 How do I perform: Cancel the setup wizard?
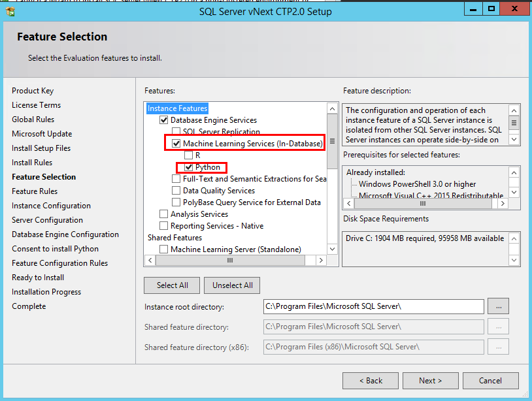(491, 381)
